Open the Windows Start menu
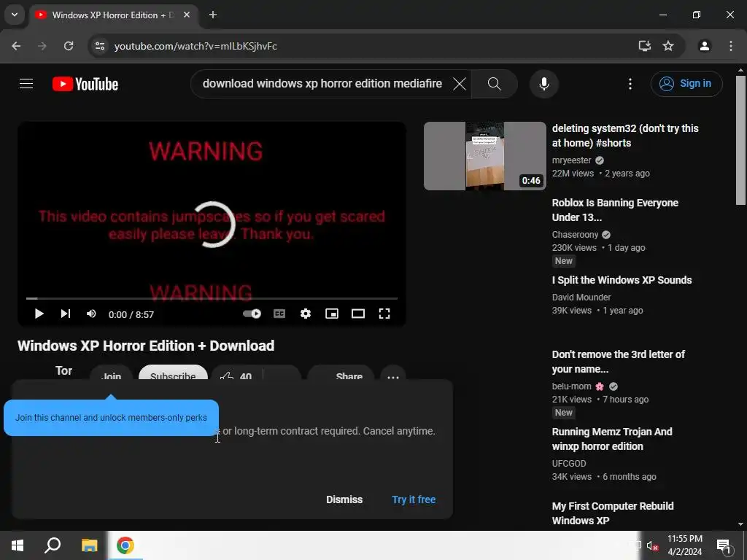This screenshot has height=560, width=747. point(18,545)
